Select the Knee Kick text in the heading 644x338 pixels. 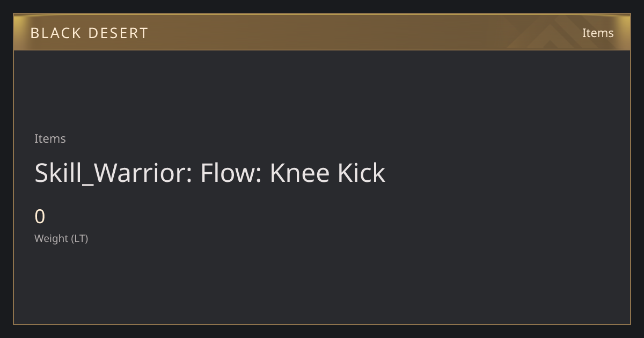(327, 173)
